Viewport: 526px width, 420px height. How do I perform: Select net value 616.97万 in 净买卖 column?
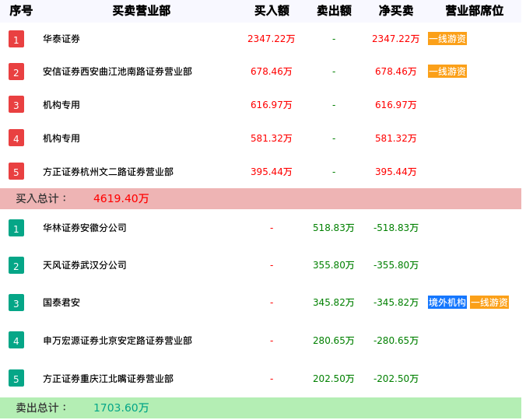click(396, 105)
